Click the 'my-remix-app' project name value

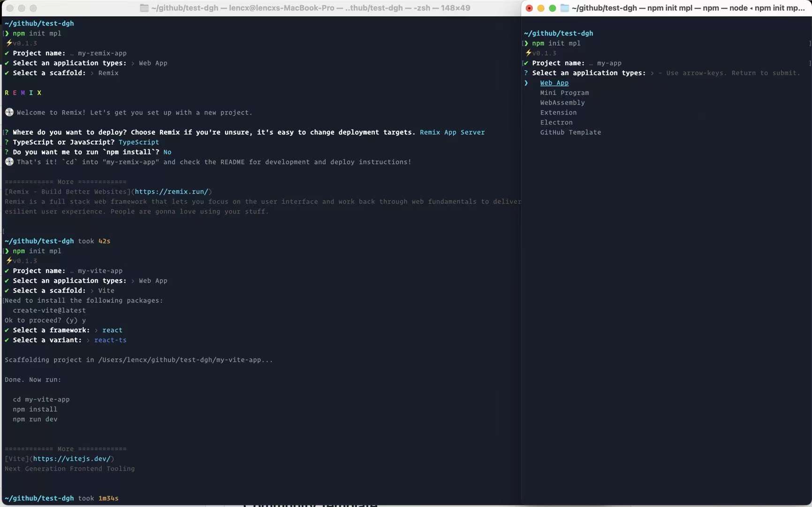pos(102,54)
